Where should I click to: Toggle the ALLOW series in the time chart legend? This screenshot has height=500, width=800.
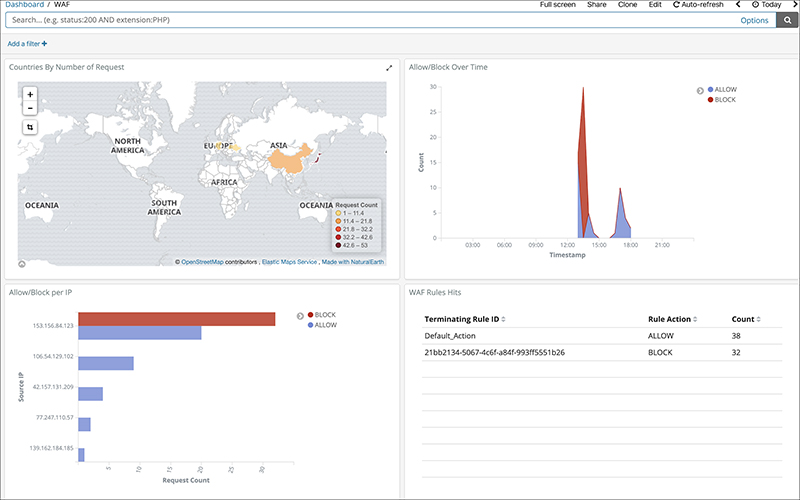[x=725, y=90]
